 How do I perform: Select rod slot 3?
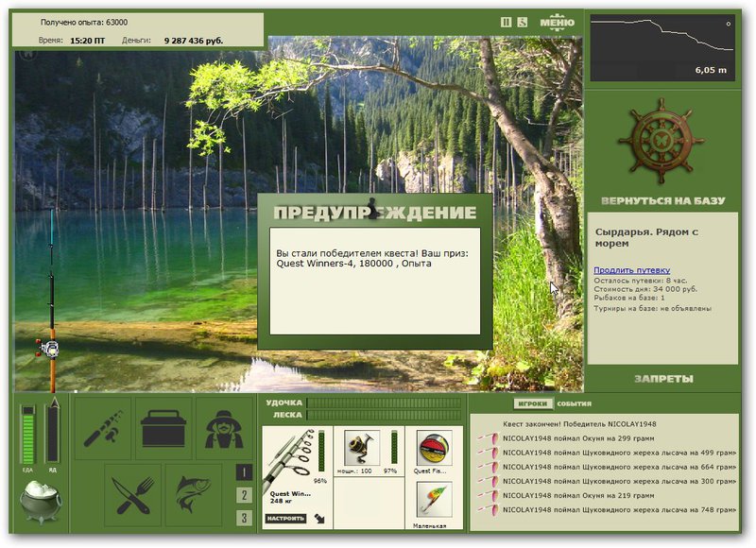pyautogui.click(x=244, y=518)
